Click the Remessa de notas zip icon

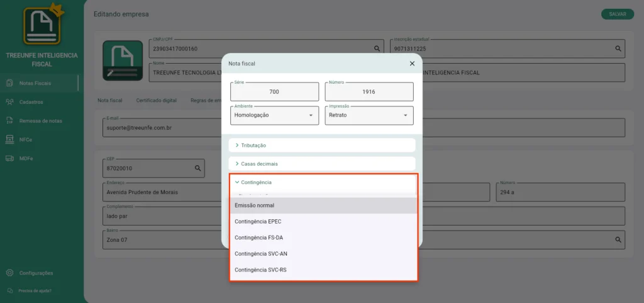coord(9,121)
